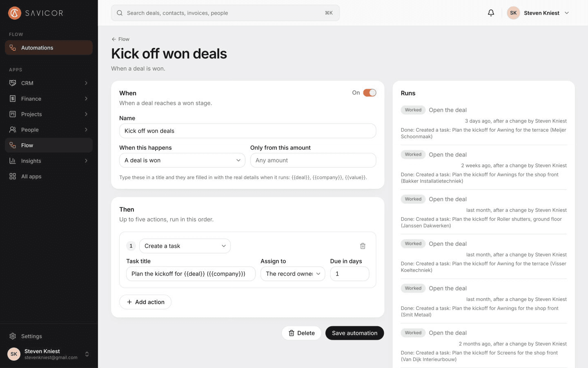Open the deal for Bakker Installatietechniek run
588x368 pixels.
[x=448, y=155]
